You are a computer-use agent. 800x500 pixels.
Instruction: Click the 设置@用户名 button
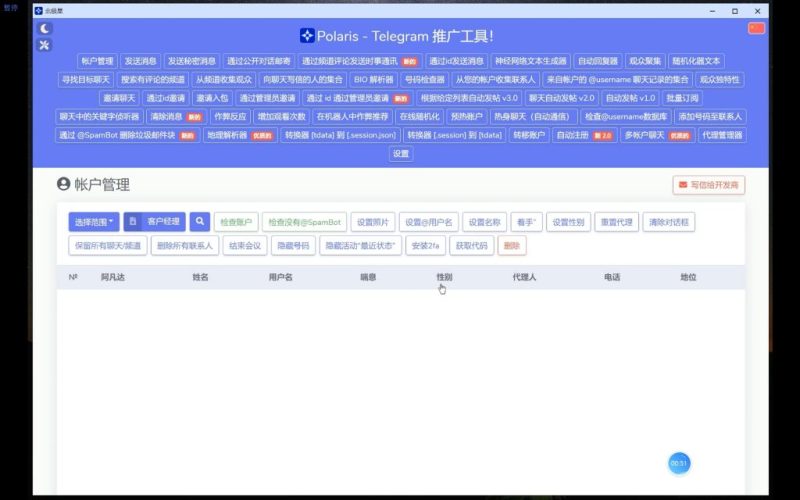tap(429, 222)
